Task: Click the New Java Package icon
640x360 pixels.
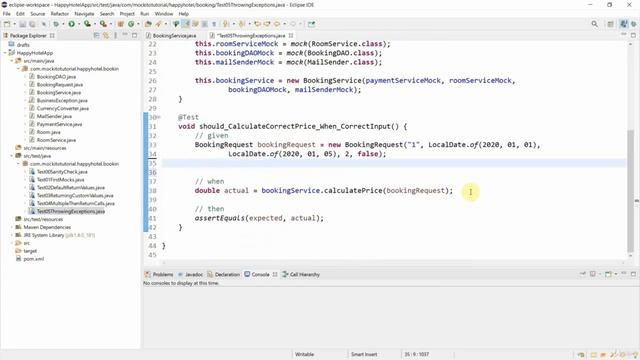Action: [121, 24]
